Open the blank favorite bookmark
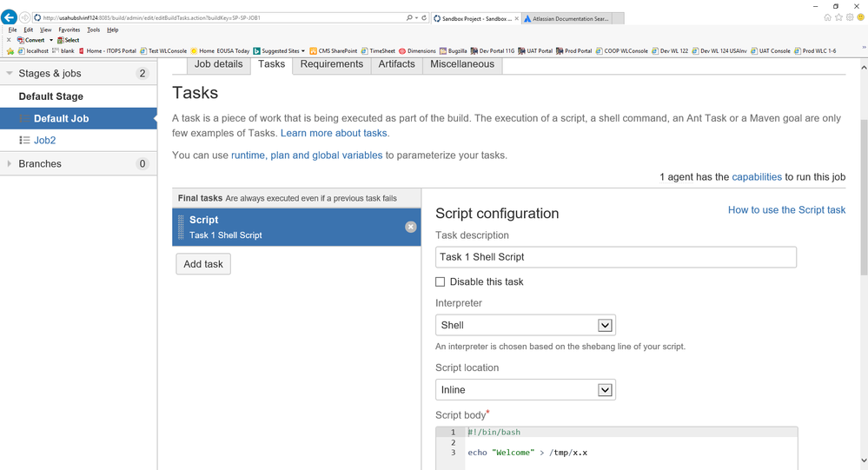The height and width of the screenshot is (470, 868). coord(63,51)
